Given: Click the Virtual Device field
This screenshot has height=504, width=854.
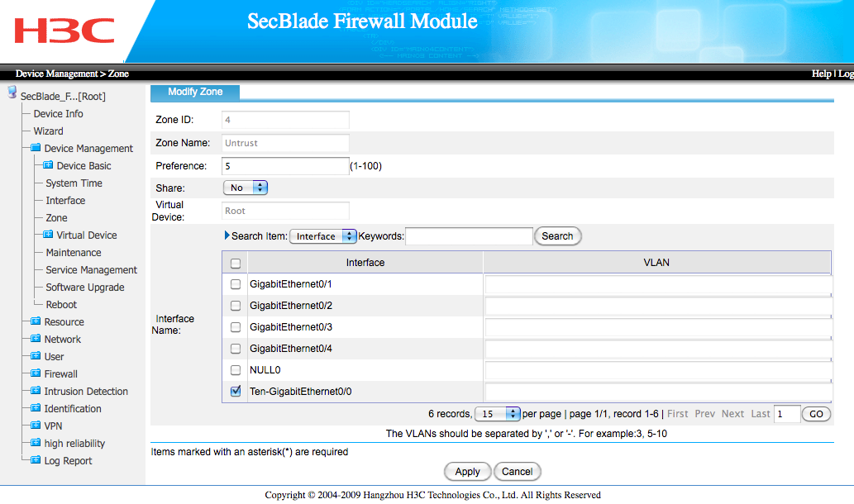Looking at the screenshot, I should click(285, 211).
